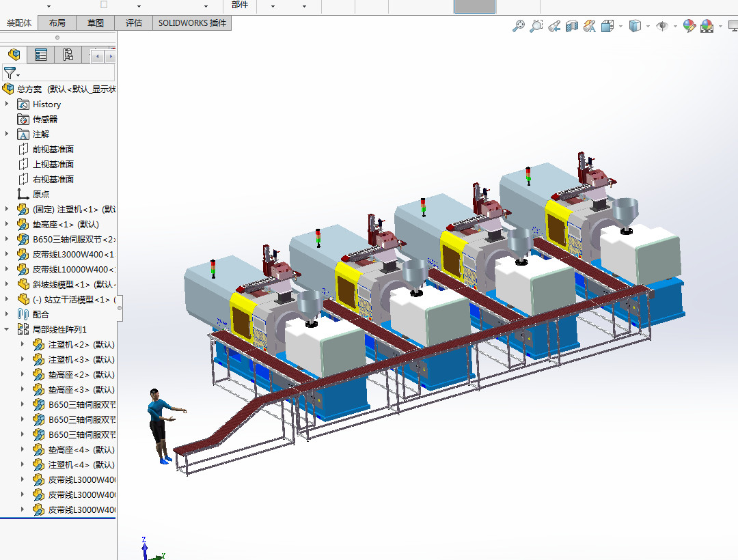Click into the tree filter input field
The width and height of the screenshot is (738, 560).
click(x=67, y=73)
